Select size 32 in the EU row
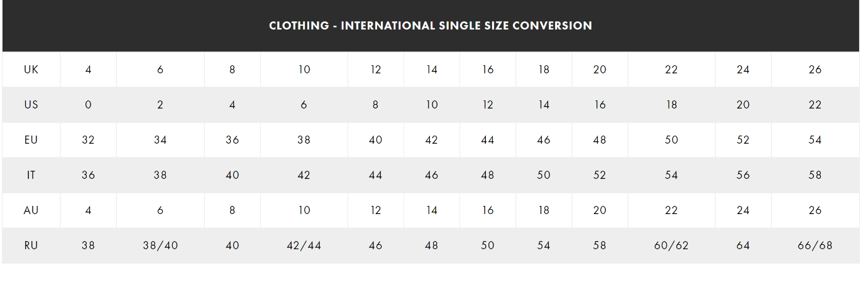This screenshot has width=868, height=285. point(88,140)
